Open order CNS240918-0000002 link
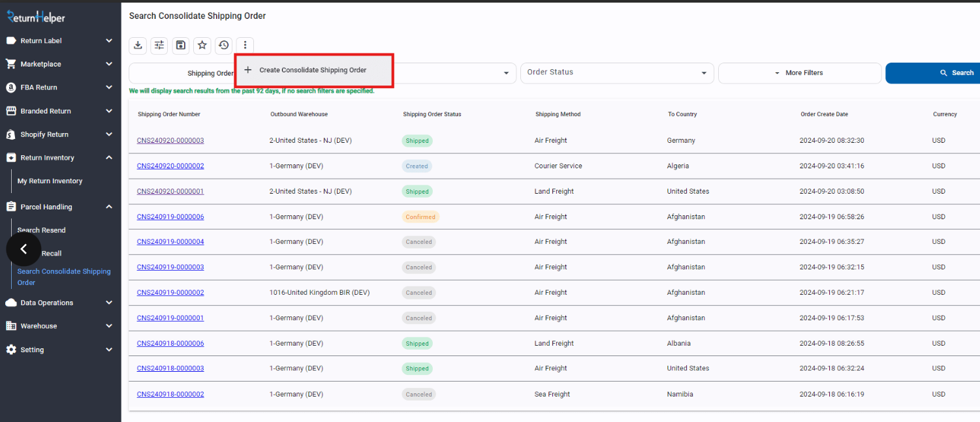The image size is (980, 422). tap(170, 395)
